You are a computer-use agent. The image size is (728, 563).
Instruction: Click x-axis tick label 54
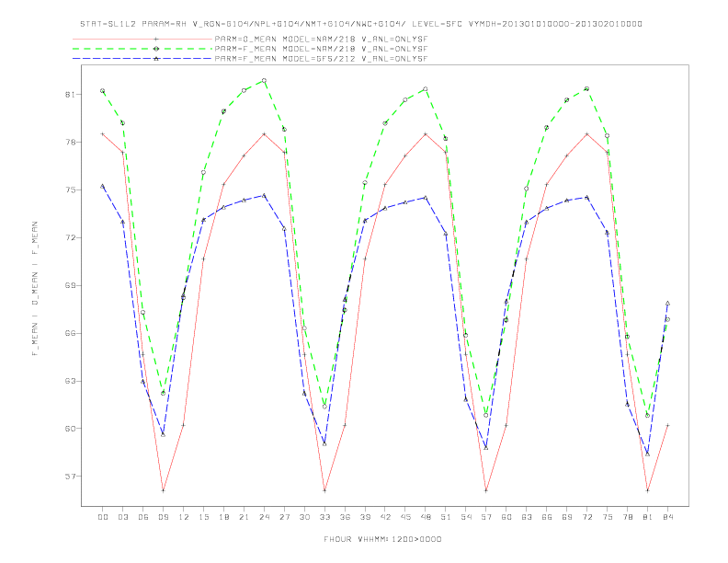466,517
